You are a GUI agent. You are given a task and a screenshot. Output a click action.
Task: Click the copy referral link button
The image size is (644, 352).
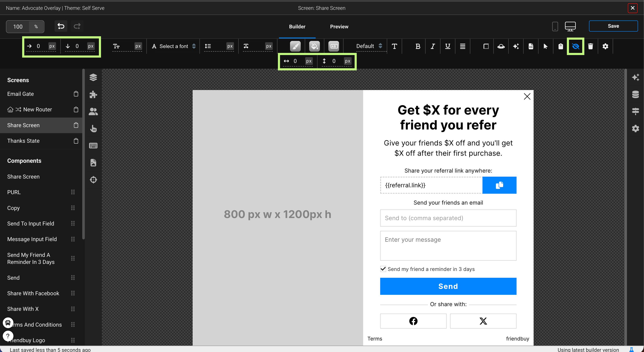[x=499, y=185]
